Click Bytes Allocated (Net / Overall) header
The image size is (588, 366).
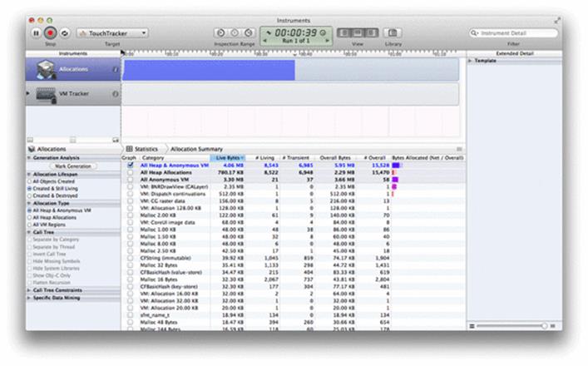tap(427, 158)
